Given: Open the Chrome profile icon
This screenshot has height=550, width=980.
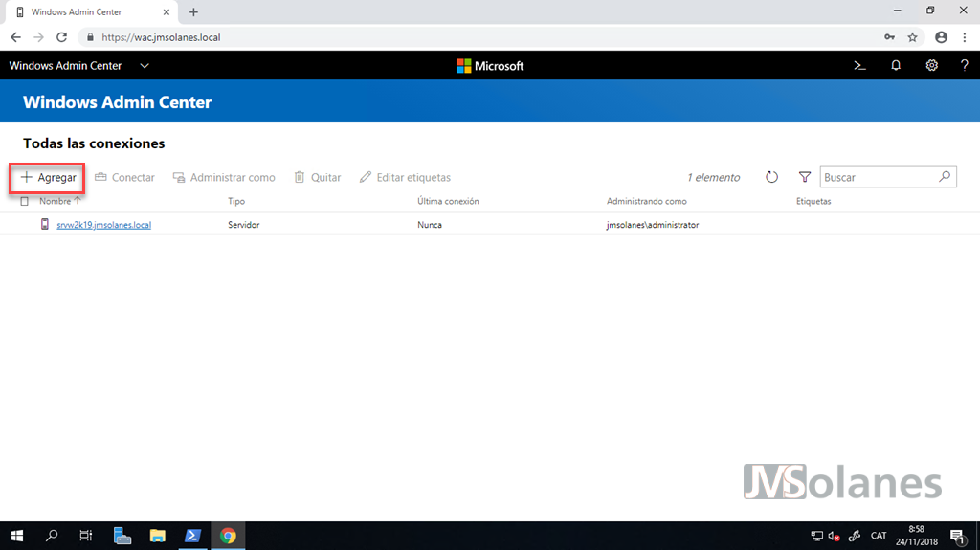Looking at the screenshot, I should coord(941,37).
